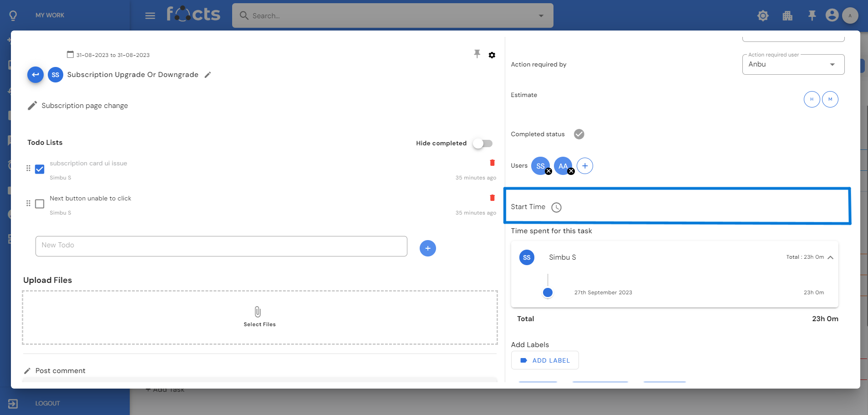The width and height of the screenshot is (868, 415).
Task: Toggle the Hide completed switch
Action: (x=482, y=143)
